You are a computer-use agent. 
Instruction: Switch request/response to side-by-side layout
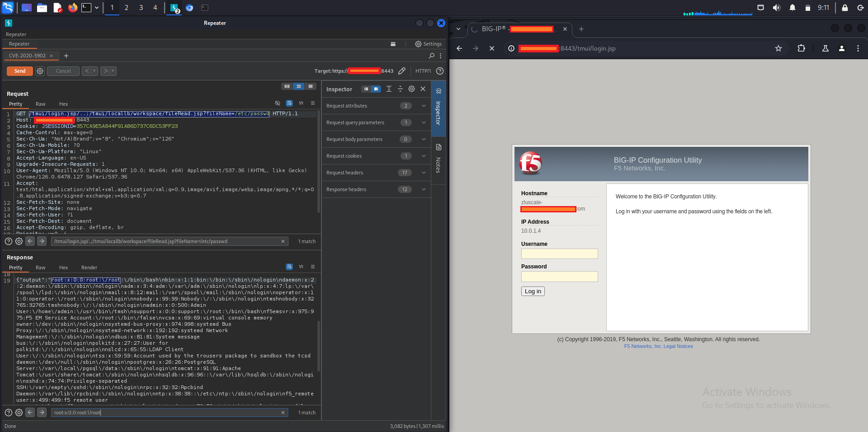287,86
